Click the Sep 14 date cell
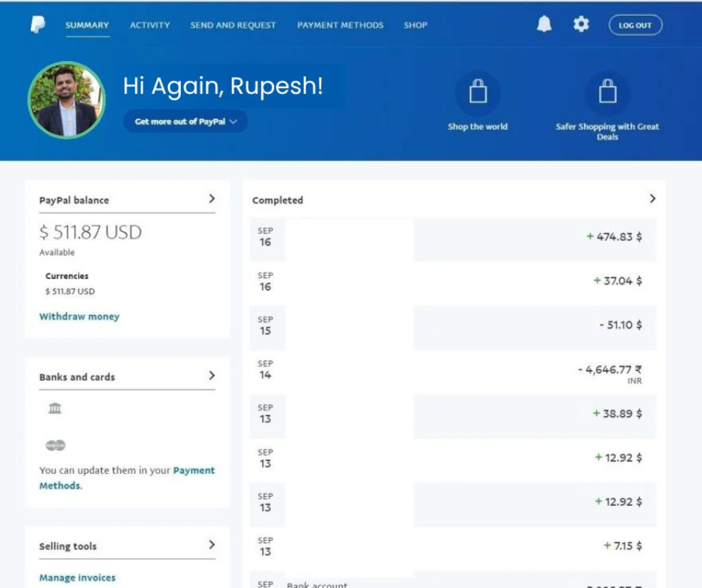 (x=265, y=370)
